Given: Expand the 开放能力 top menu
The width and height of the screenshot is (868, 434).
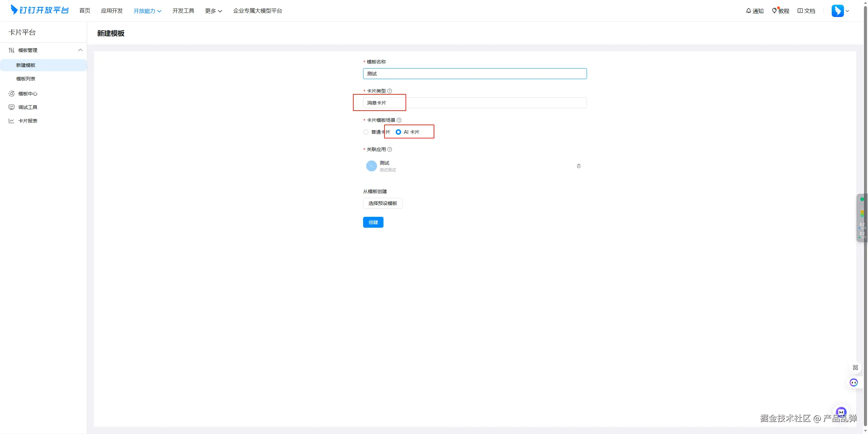Looking at the screenshot, I should [x=147, y=11].
